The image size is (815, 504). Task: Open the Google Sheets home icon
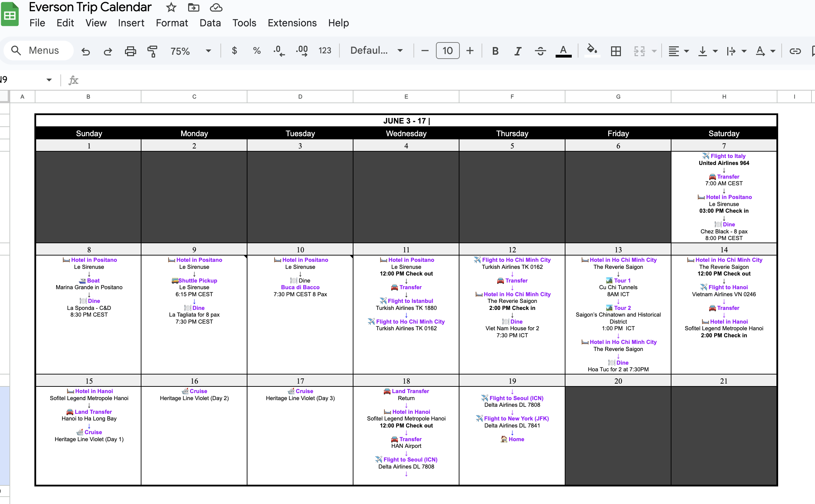click(x=10, y=14)
